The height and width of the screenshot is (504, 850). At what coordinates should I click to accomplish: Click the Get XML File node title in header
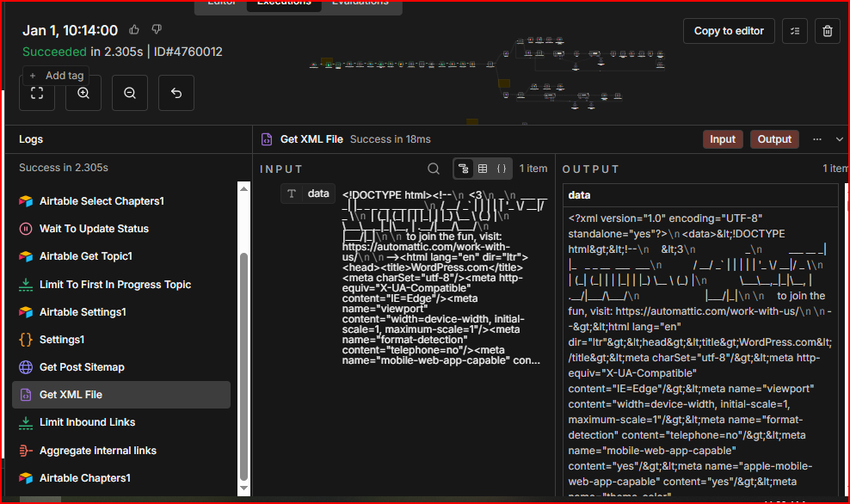[311, 139]
